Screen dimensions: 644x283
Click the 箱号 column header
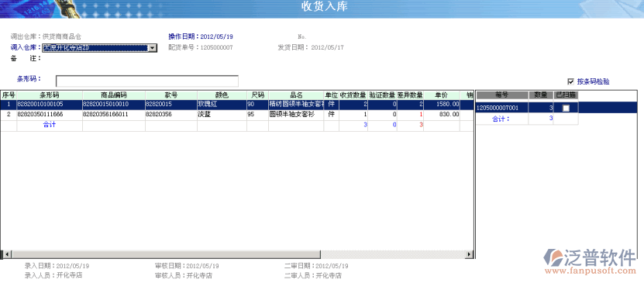[x=502, y=95]
